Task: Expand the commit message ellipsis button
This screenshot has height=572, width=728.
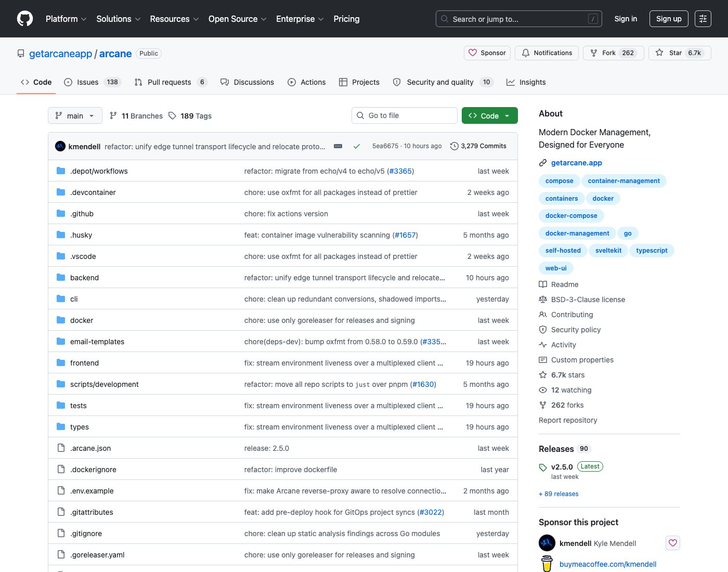Action: [338, 146]
